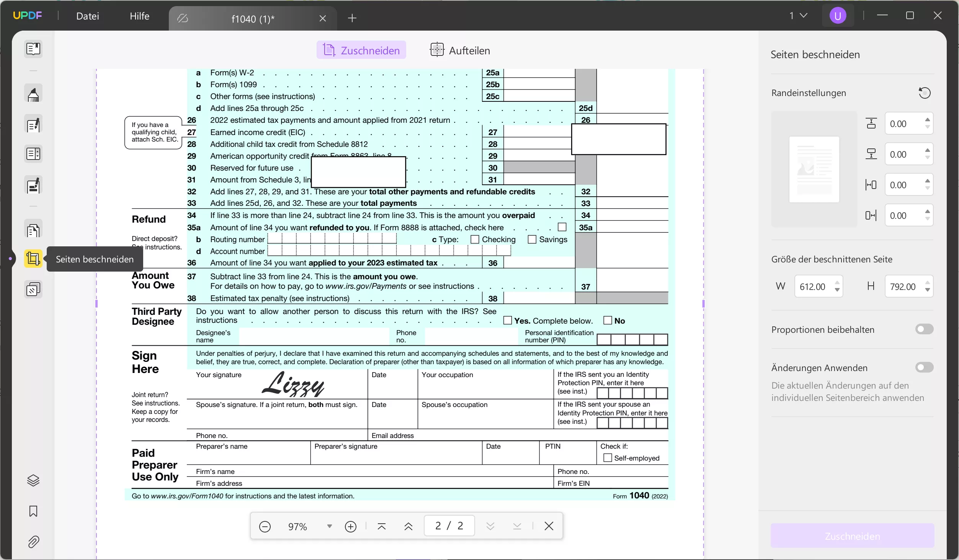Click the zoom out minus icon
This screenshot has height=560, width=959.
(x=265, y=527)
